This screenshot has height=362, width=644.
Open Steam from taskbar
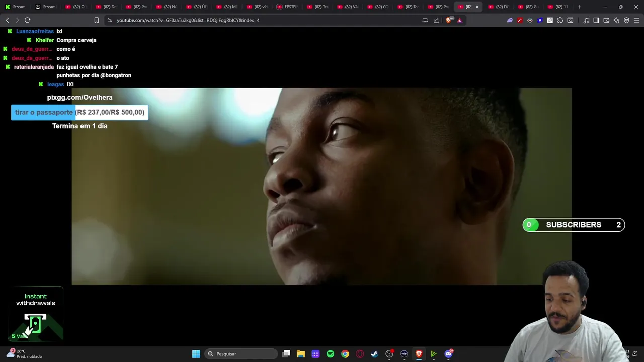[374, 354]
